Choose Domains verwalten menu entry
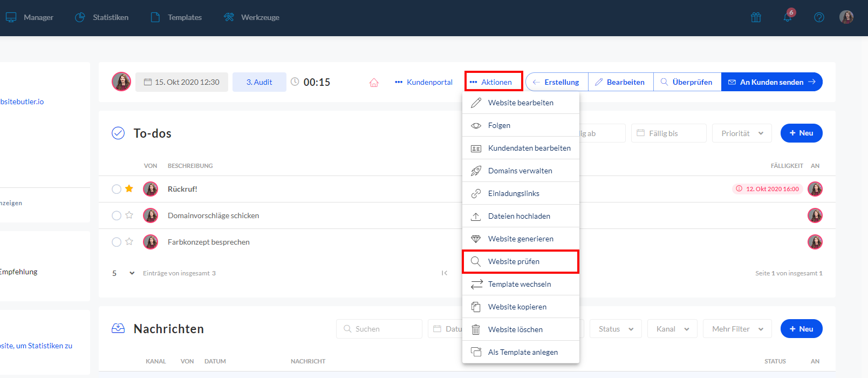This screenshot has width=868, height=378. tap(521, 171)
